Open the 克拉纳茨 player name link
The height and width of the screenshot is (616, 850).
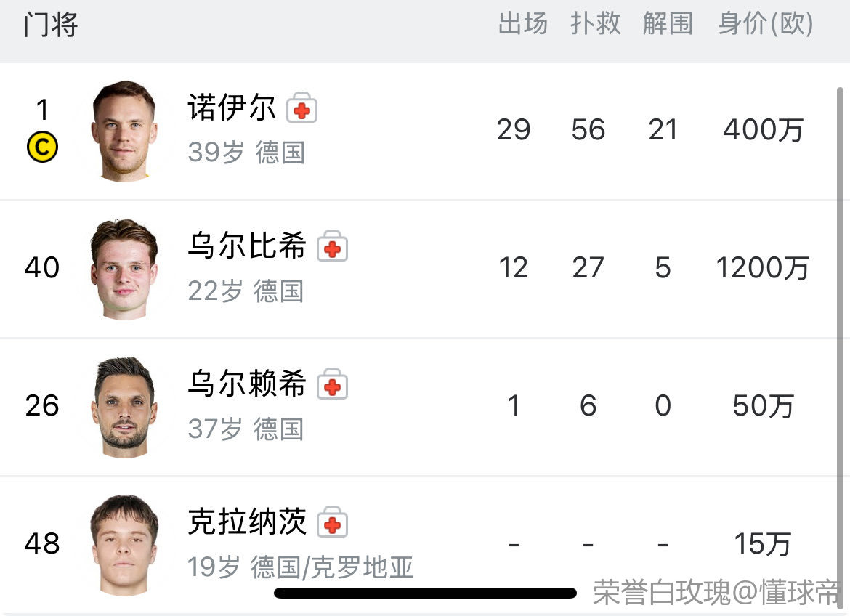point(247,522)
